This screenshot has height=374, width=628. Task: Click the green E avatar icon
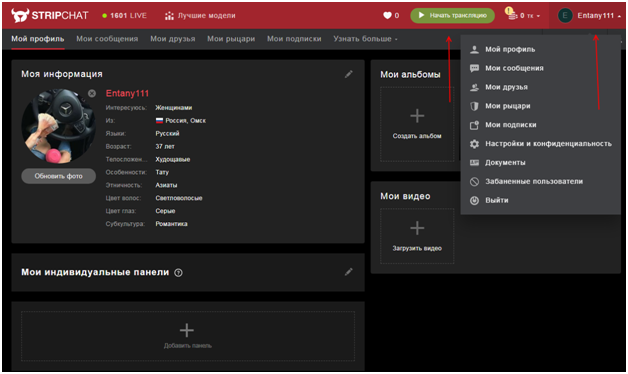(565, 16)
